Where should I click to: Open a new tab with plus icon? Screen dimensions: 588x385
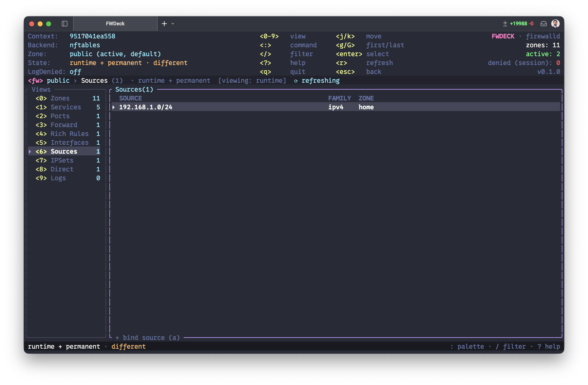tap(164, 24)
